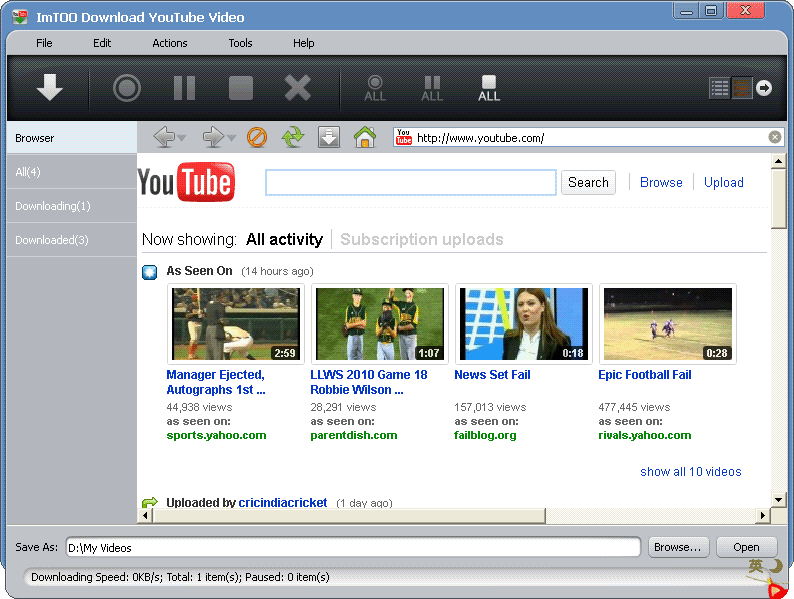794x599 pixels.
Task: Select All(4) in the sidebar
Action: tap(72, 172)
